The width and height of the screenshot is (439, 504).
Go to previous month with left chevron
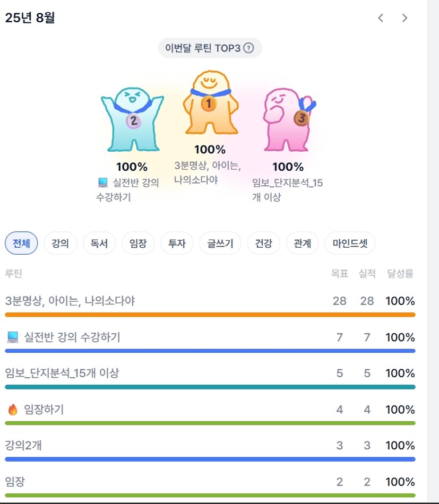click(x=381, y=18)
